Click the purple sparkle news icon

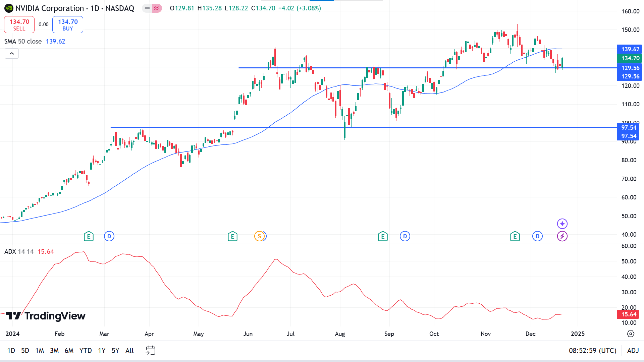click(562, 224)
